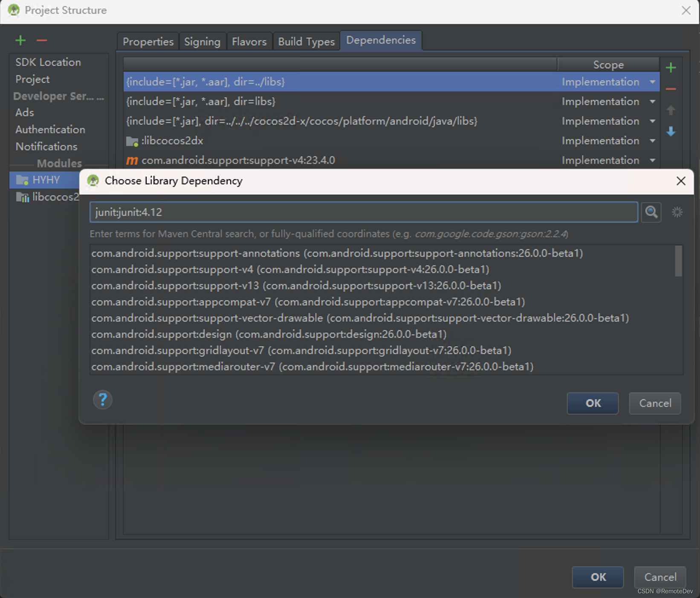Close the Choose Library Dependency dialog

[681, 181]
